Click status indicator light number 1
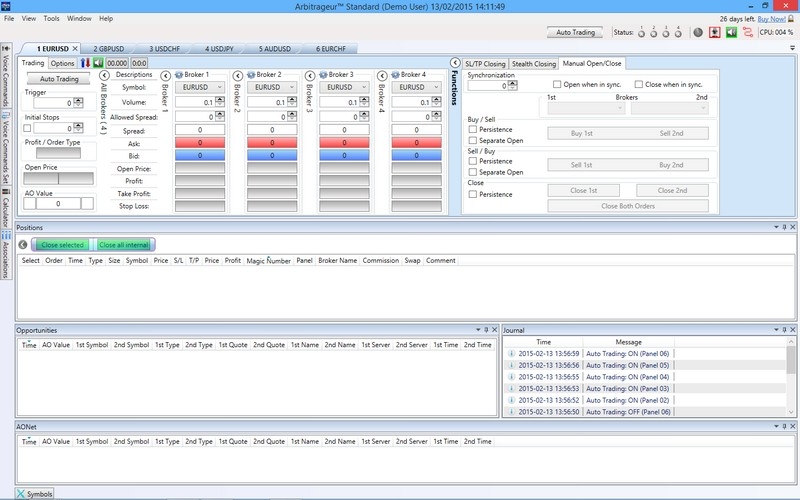The height and width of the screenshot is (500, 800). point(641,33)
